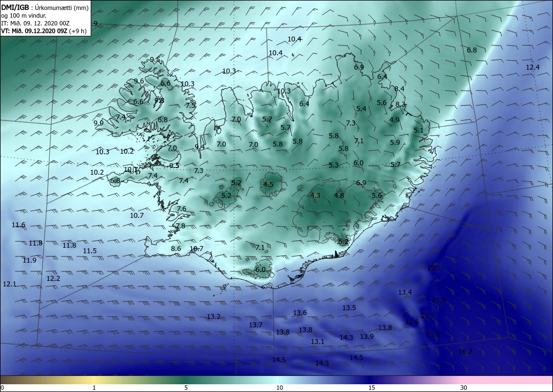This screenshot has height=392, width=553.
Task: Click the 'og 100 m vindur.' subtitle line
Action: pos(24,15)
